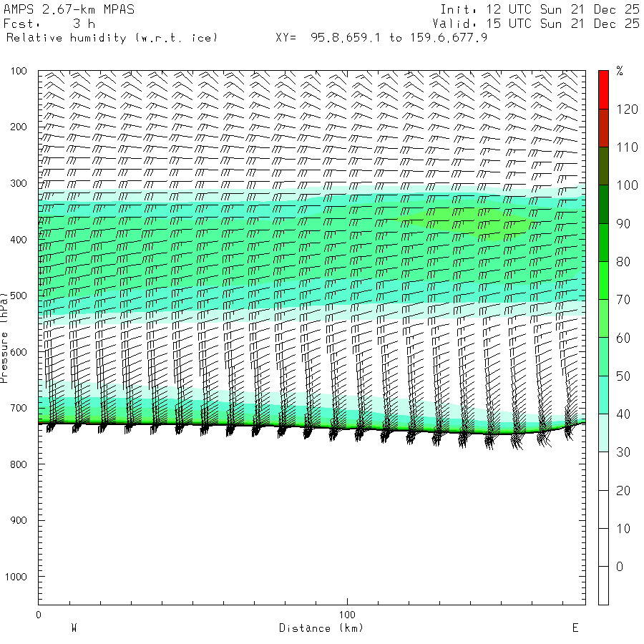
Task: Select the "Valid: 15 UTC Sun 21 Dec 25" text
Action: [x=540, y=24]
